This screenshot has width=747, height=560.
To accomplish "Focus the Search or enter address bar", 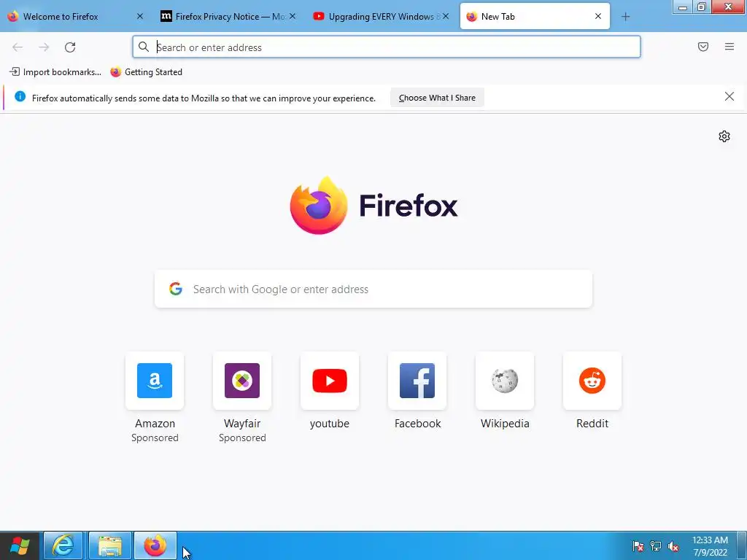I will tap(387, 47).
